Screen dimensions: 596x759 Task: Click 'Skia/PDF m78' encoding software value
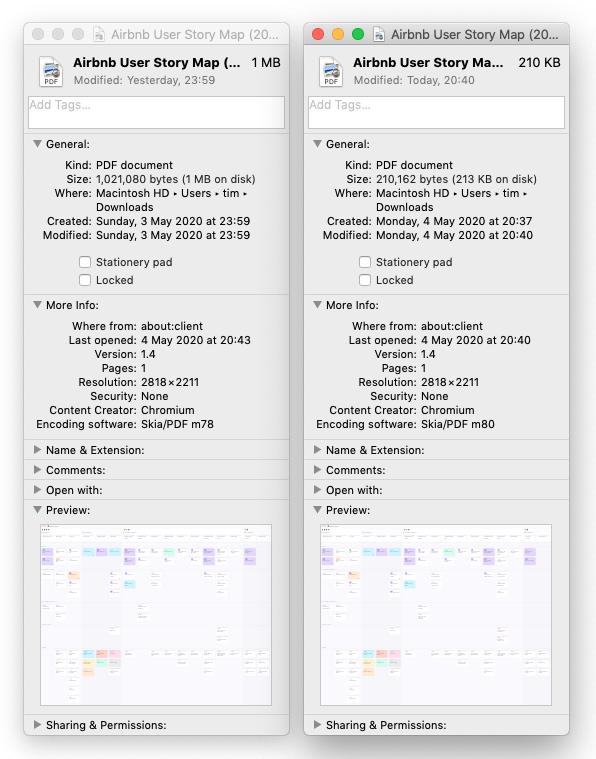click(x=177, y=424)
